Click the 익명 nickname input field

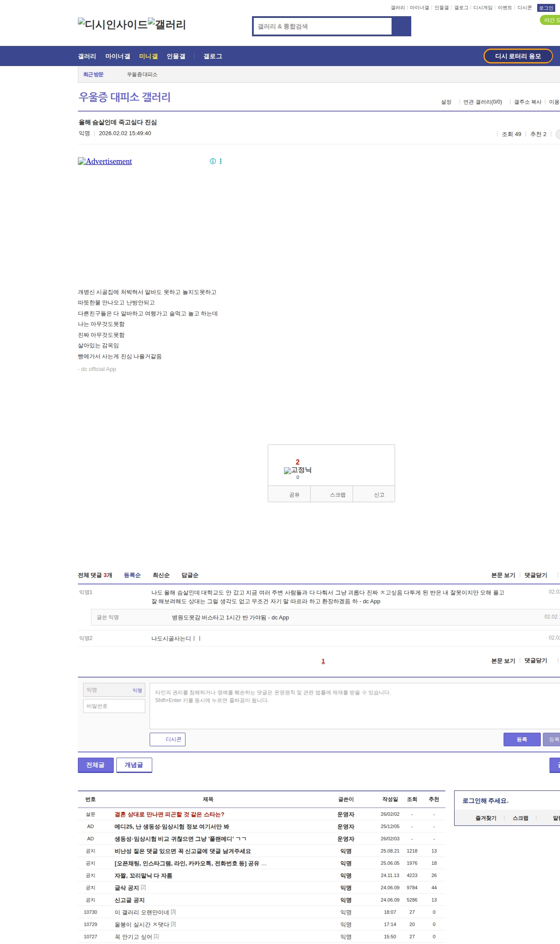coord(114,690)
